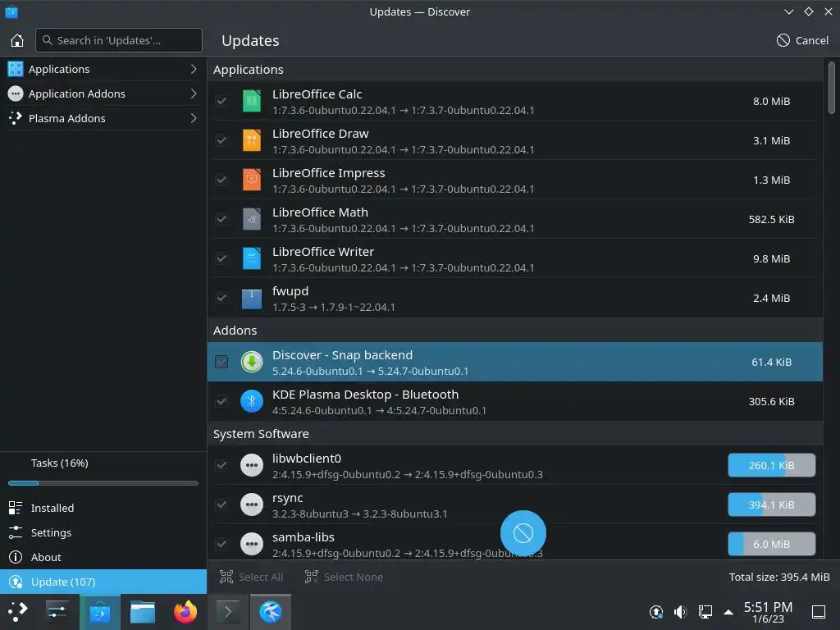Uncheck the LibreOffice Impress update checkbox
The width and height of the screenshot is (840, 630).
221,180
